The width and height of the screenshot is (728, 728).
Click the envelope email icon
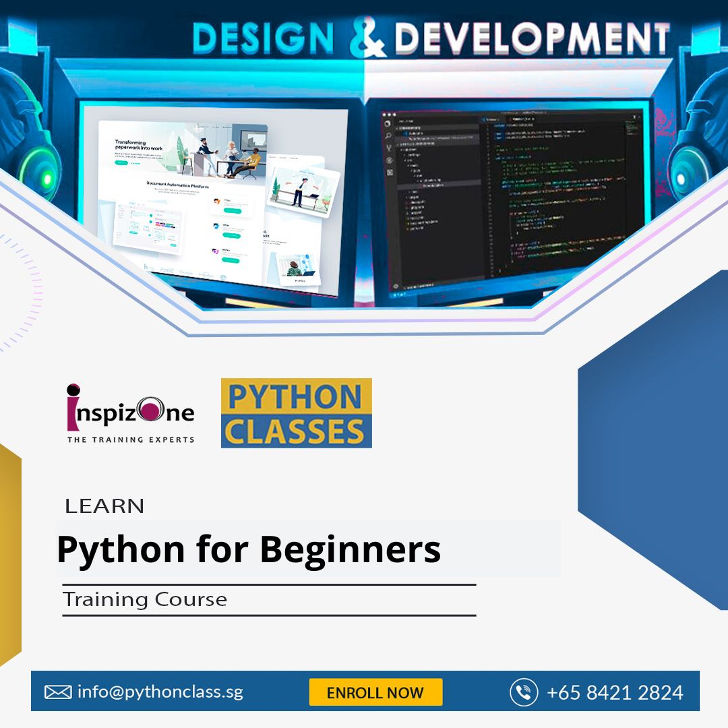58,692
